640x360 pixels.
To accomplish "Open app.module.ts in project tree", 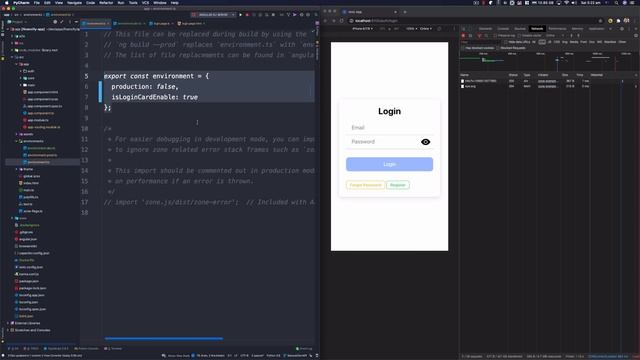I will tap(38, 120).
